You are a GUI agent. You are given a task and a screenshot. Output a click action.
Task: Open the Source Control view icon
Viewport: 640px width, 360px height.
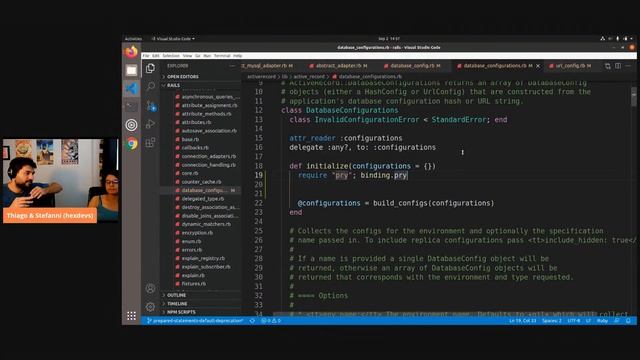[151, 106]
